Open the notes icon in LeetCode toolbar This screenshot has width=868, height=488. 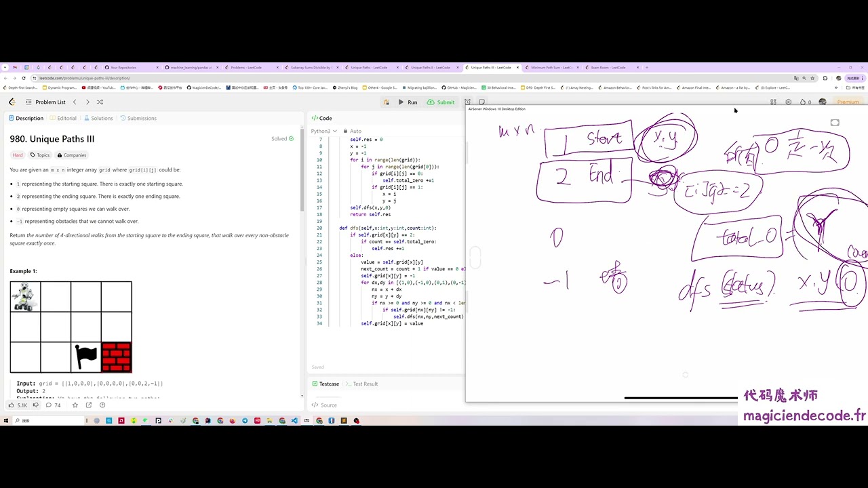point(481,102)
